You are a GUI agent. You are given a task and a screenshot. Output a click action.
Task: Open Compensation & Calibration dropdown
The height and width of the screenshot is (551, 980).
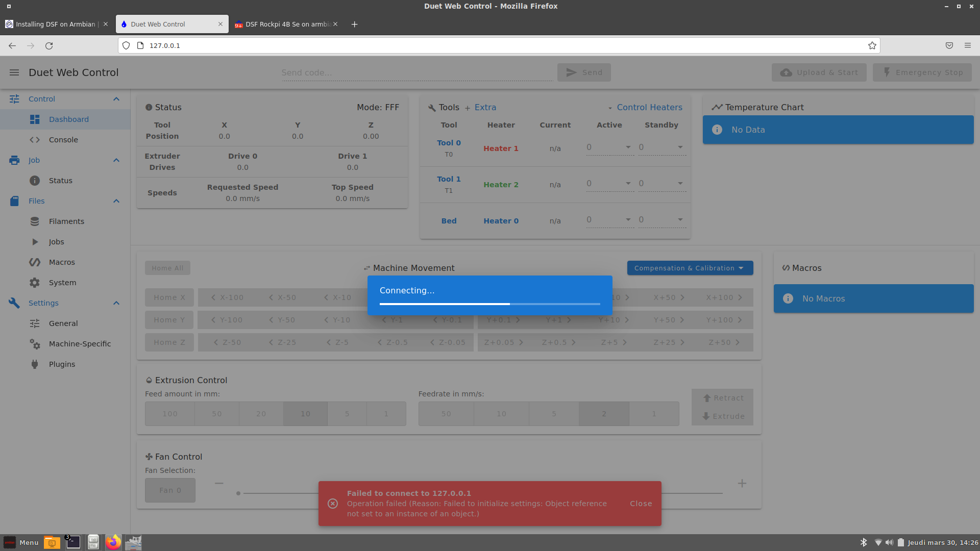(690, 268)
